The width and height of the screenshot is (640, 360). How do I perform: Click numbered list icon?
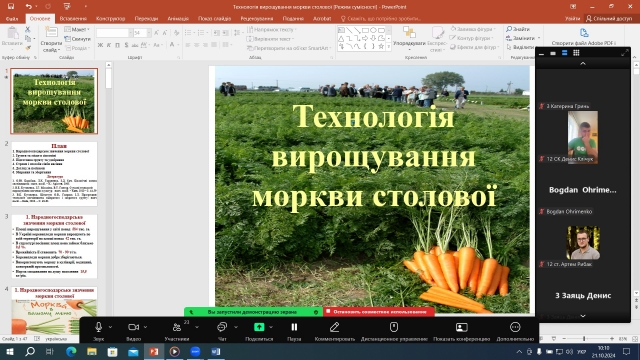pyautogui.click(x=201, y=33)
